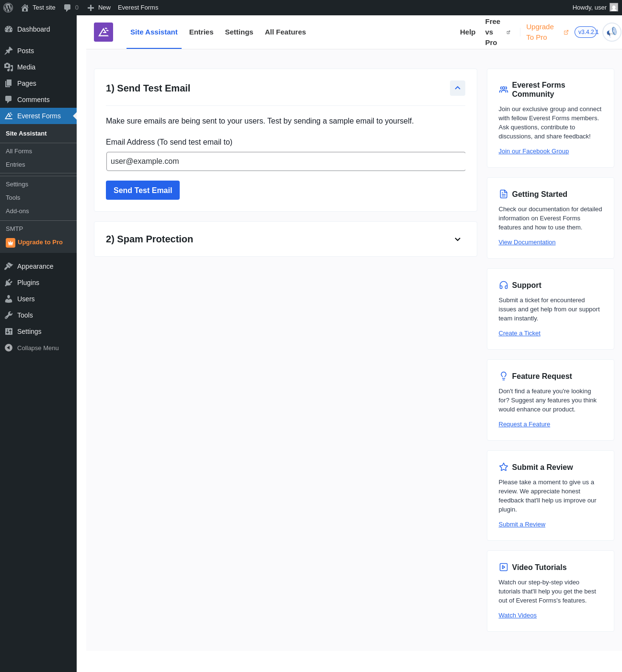Click the plus New content icon

click(91, 8)
